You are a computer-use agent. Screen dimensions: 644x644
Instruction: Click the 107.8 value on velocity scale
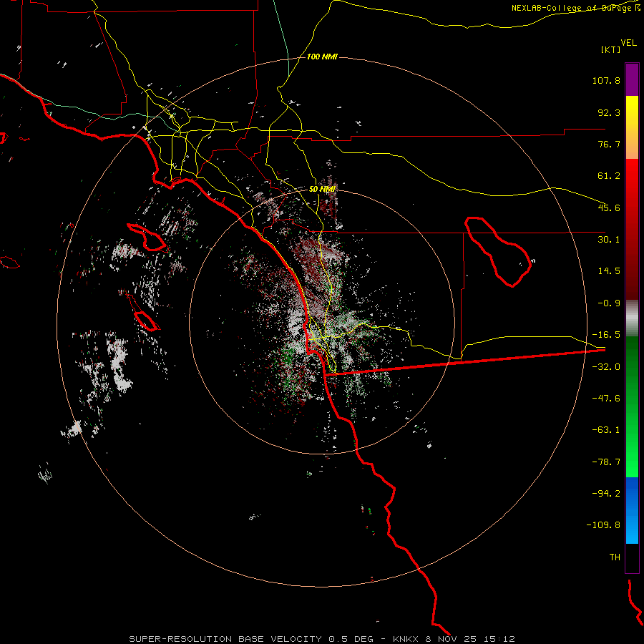point(606,80)
